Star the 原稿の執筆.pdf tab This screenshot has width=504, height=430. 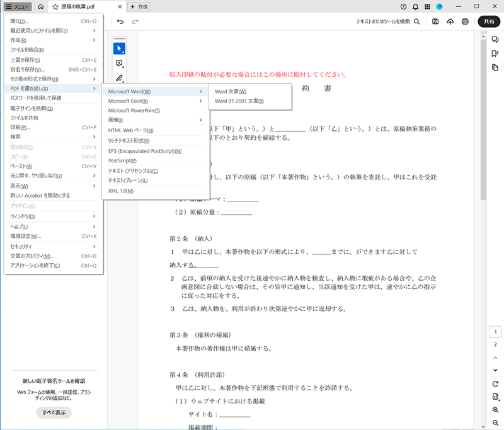point(55,7)
